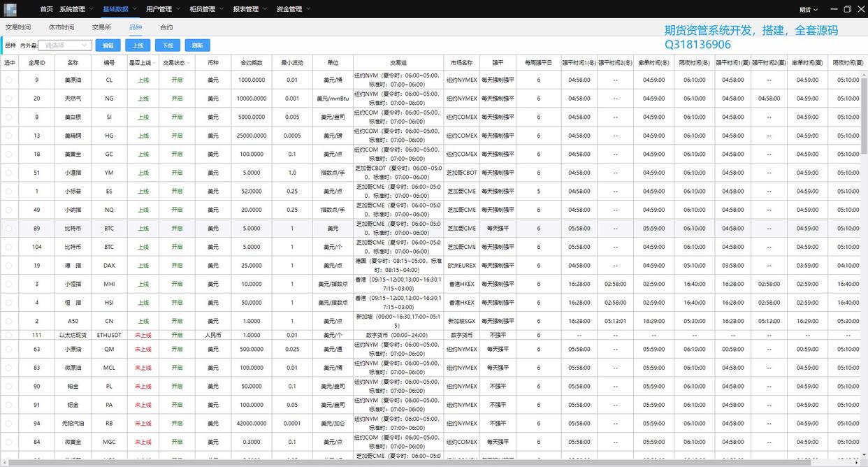Click the 新加坡SGX market cell
This screenshot has height=467, width=868.
[x=461, y=321]
